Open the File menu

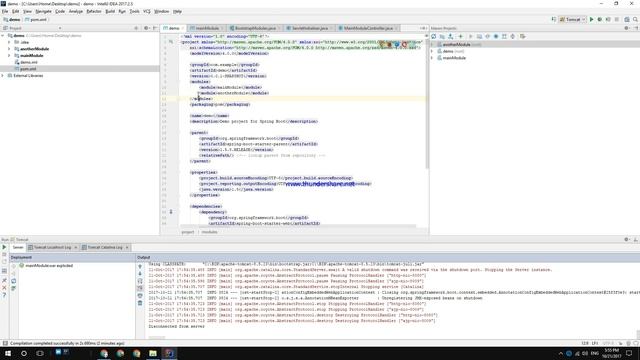(x=5, y=11)
